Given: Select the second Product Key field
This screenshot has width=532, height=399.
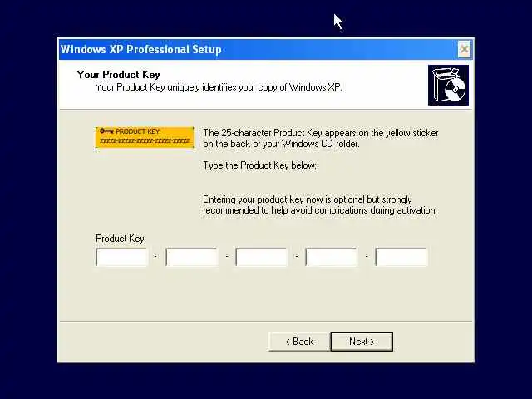Looking at the screenshot, I should [x=192, y=257].
